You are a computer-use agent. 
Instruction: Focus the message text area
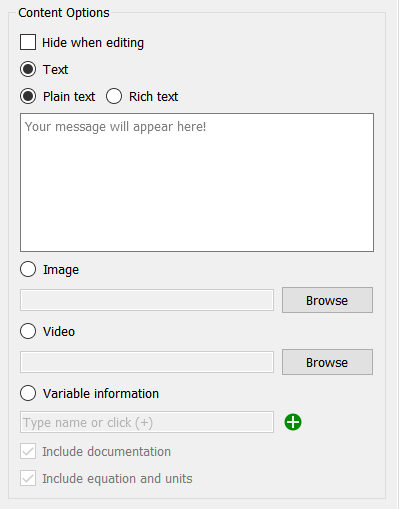coord(197,182)
